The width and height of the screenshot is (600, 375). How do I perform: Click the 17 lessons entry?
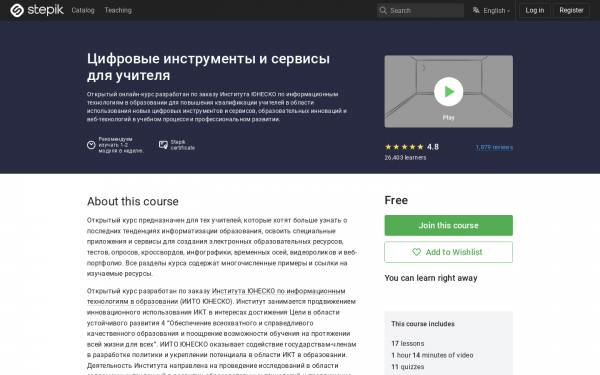click(408, 344)
